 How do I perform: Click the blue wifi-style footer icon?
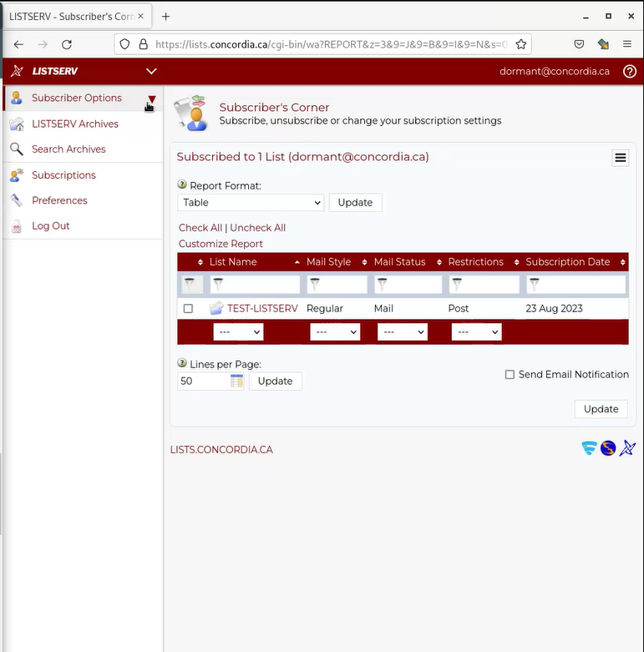(x=589, y=448)
